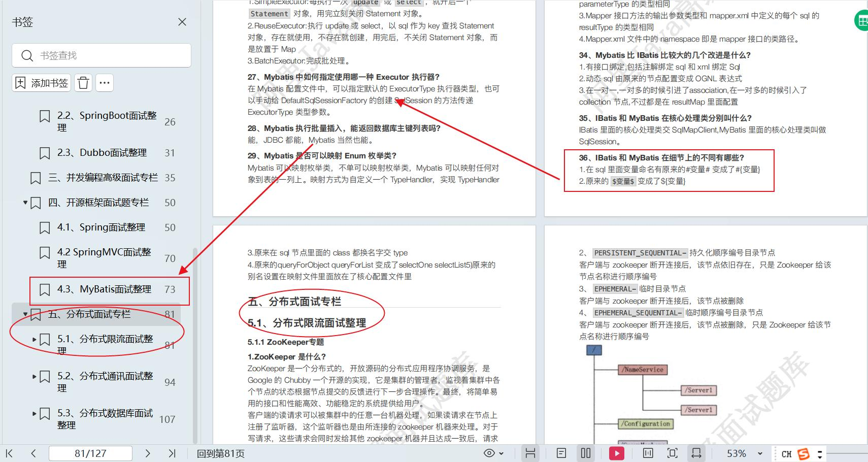Collapse the 四、开源框架面试专栏 section
868x462 pixels.
pos(25,203)
